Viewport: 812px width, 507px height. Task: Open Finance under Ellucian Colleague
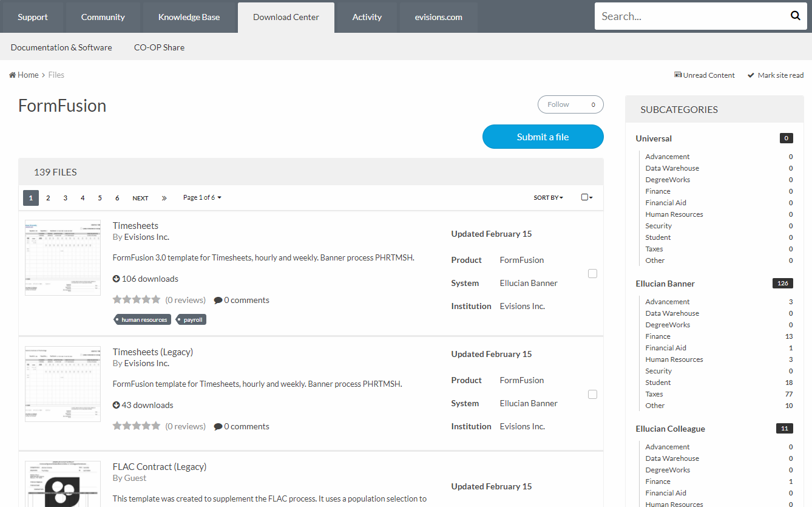[x=658, y=481]
